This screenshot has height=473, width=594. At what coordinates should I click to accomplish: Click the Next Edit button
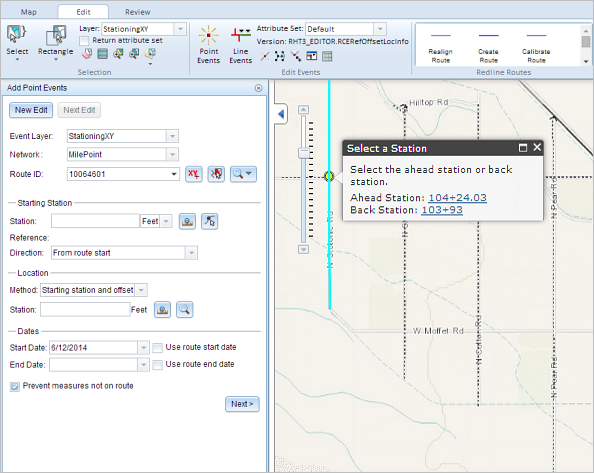(79, 110)
